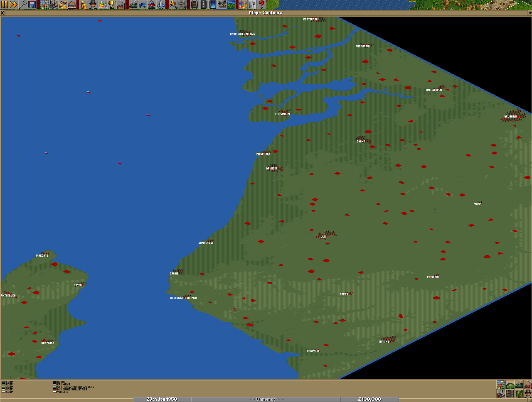Open the game options wrench menu
Screen dimensions: 532x402
tap(23, 5)
